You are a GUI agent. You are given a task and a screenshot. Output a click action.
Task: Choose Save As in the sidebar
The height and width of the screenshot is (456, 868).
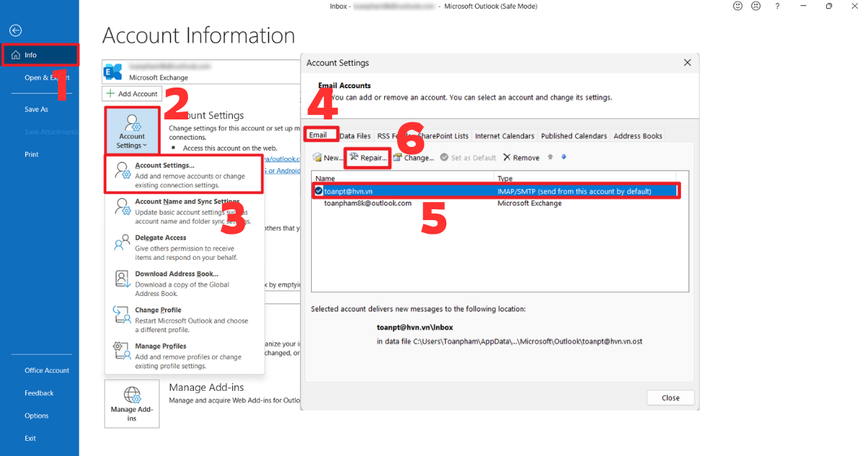(x=36, y=109)
